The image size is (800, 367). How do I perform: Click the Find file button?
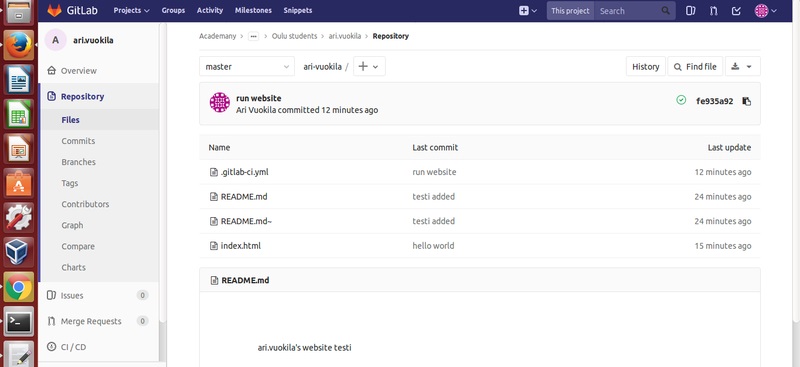pyautogui.click(x=695, y=66)
